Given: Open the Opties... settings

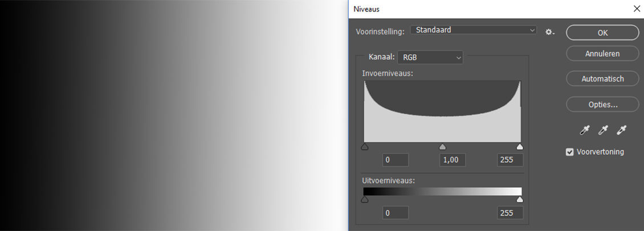Looking at the screenshot, I should tap(602, 105).
